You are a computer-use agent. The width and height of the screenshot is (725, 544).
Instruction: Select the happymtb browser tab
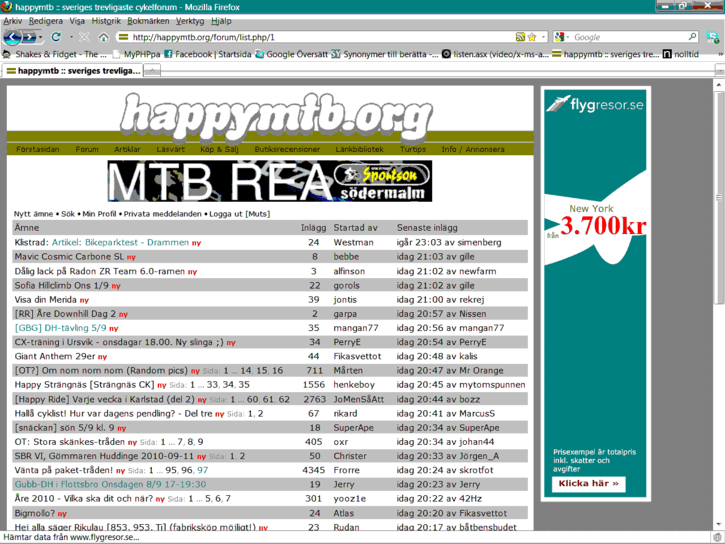click(x=74, y=71)
